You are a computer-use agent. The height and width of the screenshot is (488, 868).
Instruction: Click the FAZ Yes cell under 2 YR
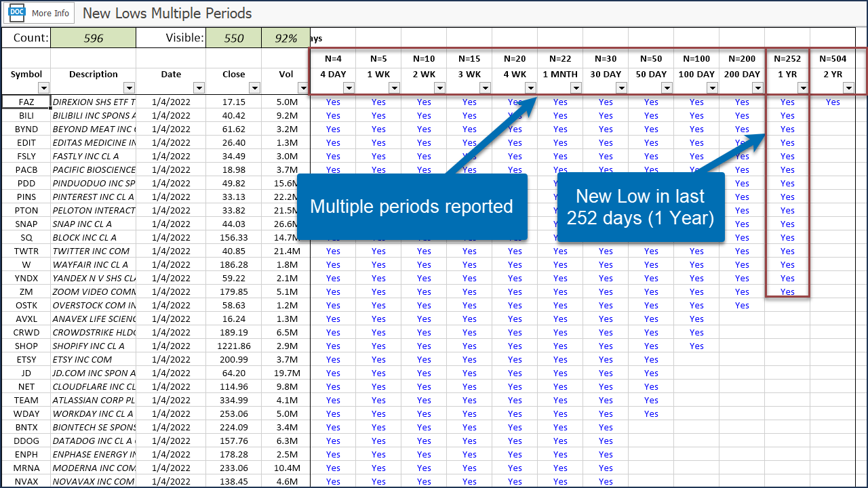click(x=833, y=102)
